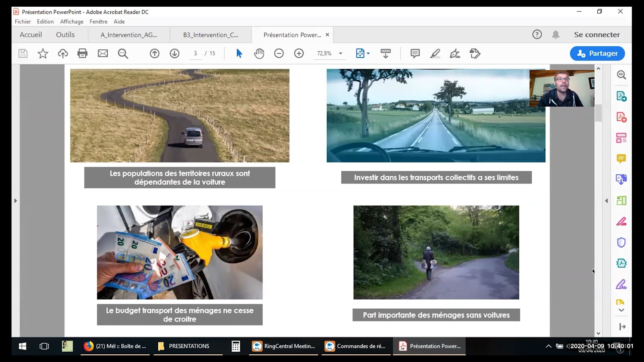Image resolution: width=644 pixels, height=362 pixels.
Task: Go to next page arrow
Action: tap(174, 53)
